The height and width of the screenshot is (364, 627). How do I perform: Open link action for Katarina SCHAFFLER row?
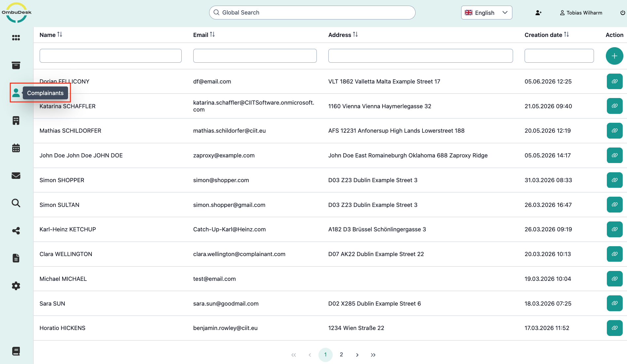(614, 106)
